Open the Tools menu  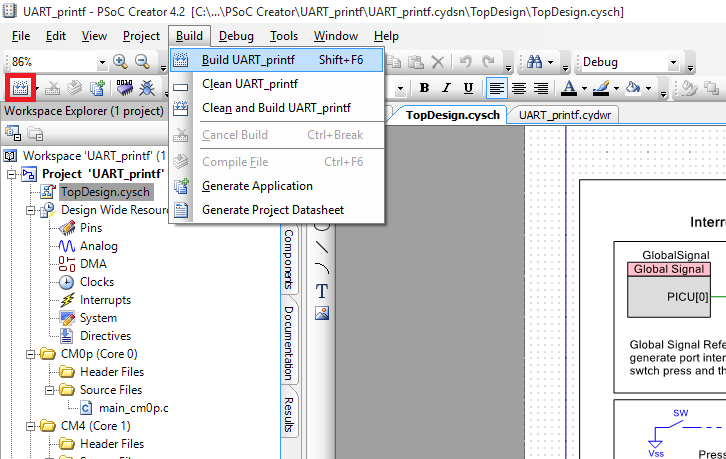[x=284, y=36]
